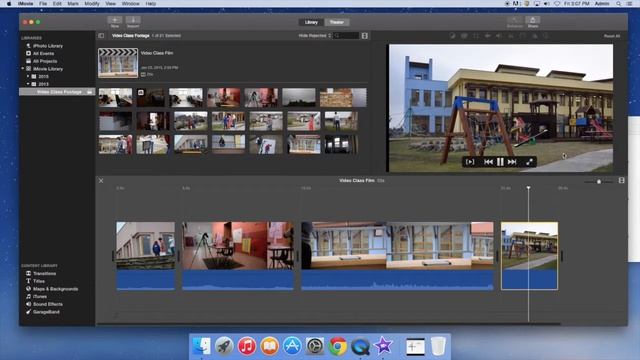
Task: Open the View menu
Action: 111,3
